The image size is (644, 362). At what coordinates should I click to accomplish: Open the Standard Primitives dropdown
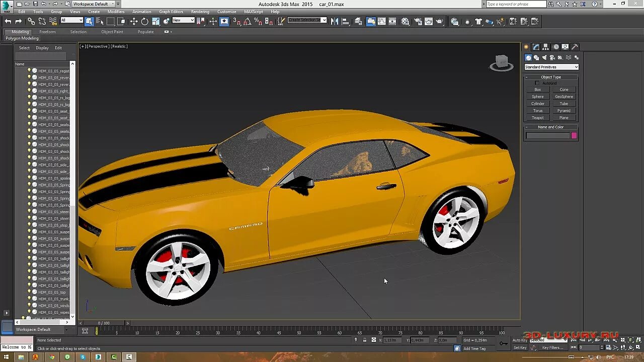point(551,67)
